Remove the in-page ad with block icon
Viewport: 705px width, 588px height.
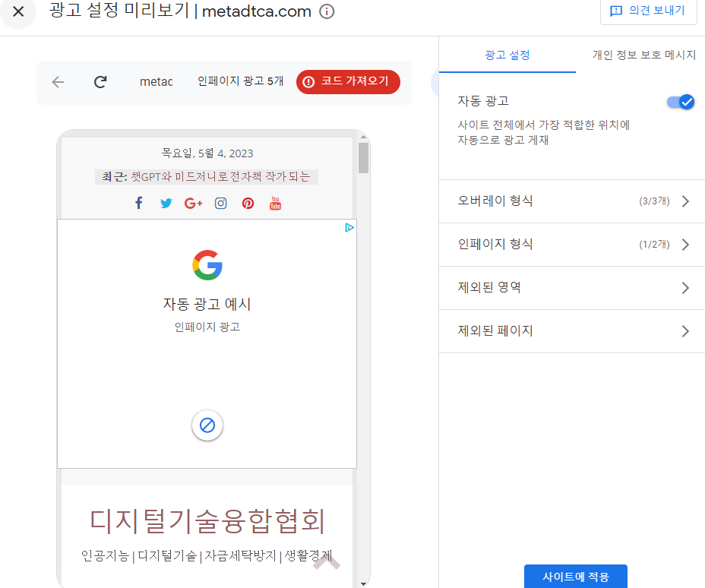207,425
